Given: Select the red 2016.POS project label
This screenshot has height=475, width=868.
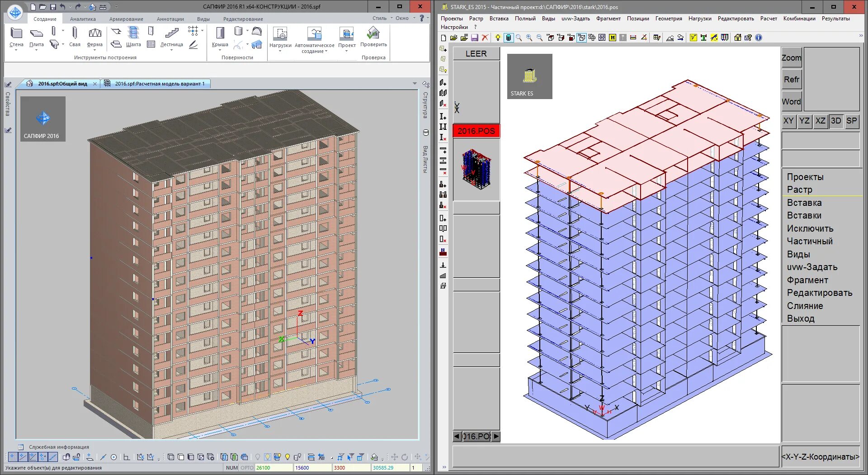Looking at the screenshot, I should 476,131.
